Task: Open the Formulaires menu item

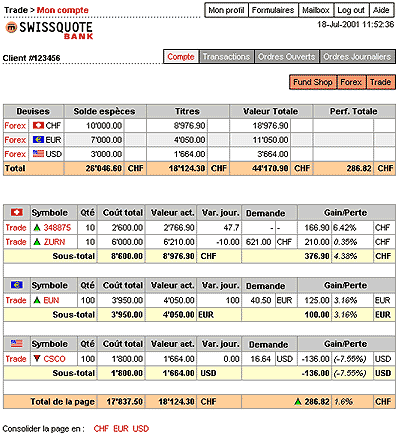Action: [x=273, y=10]
